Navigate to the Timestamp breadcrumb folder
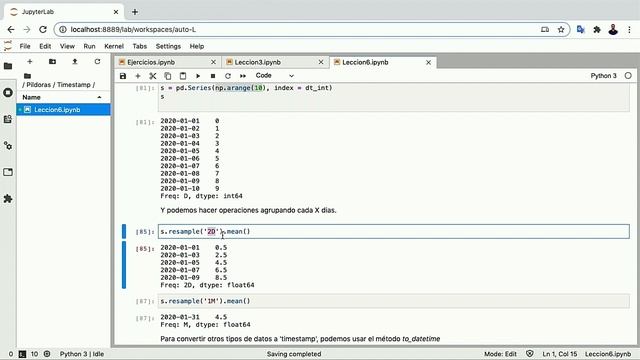 pos(73,85)
